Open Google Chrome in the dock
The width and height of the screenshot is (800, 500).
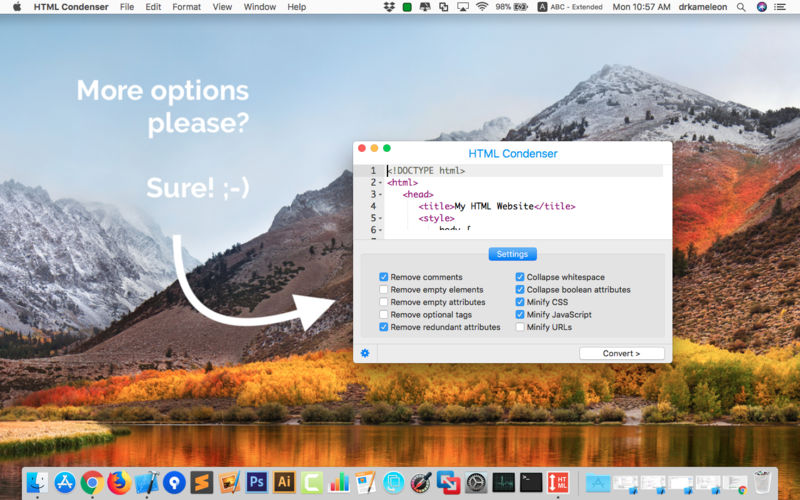(x=92, y=482)
